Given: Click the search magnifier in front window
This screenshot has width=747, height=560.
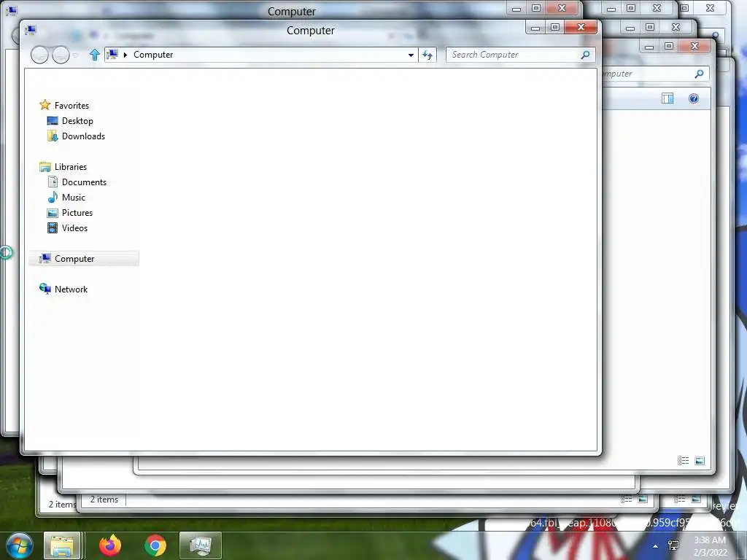Looking at the screenshot, I should click(x=586, y=55).
